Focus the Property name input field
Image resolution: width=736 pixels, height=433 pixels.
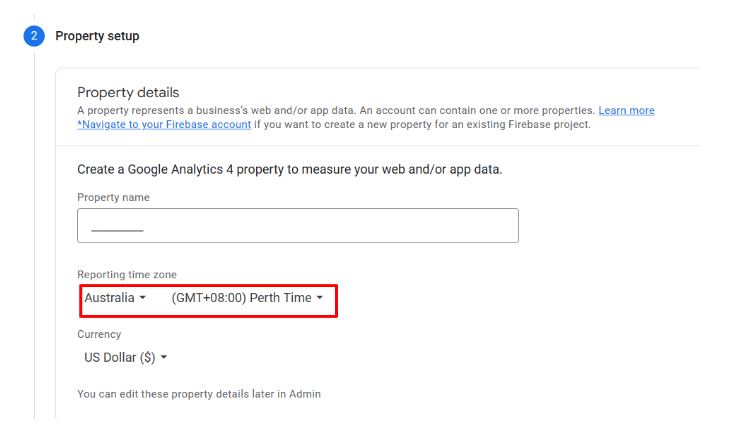click(x=298, y=225)
